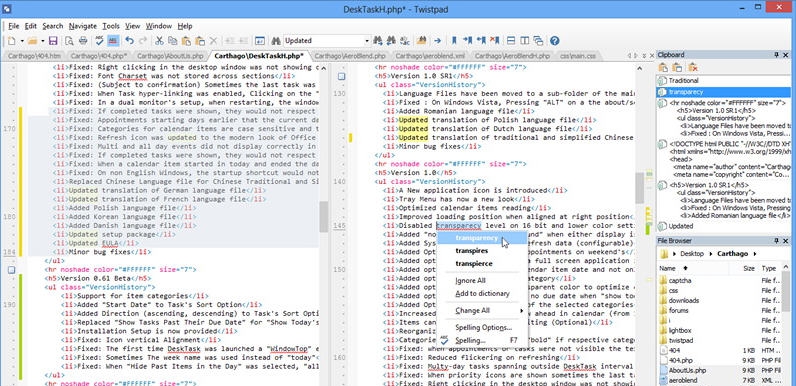Click the cascade windows icon
Screen dimensions: 796x386
click(x=538, y=41)
